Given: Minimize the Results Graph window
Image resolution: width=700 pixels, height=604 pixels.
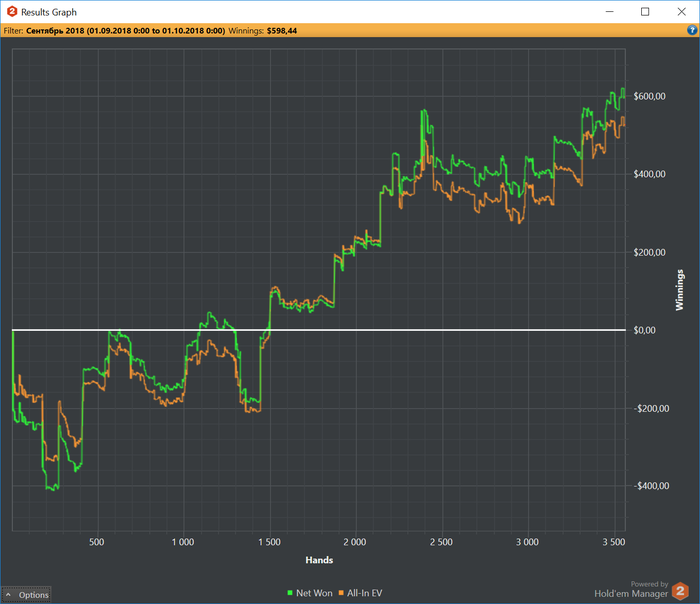Looking at the screenshot, I should tap(610, 12).
